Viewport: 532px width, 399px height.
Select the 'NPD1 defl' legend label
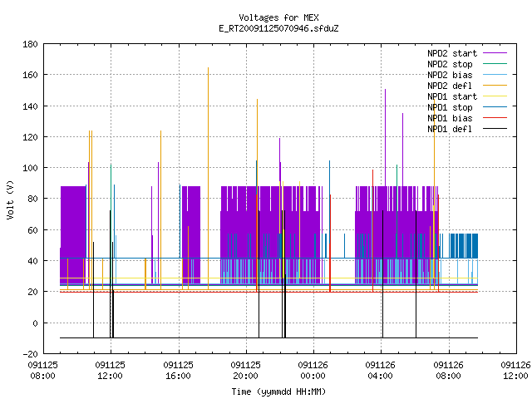pos(450,129)
